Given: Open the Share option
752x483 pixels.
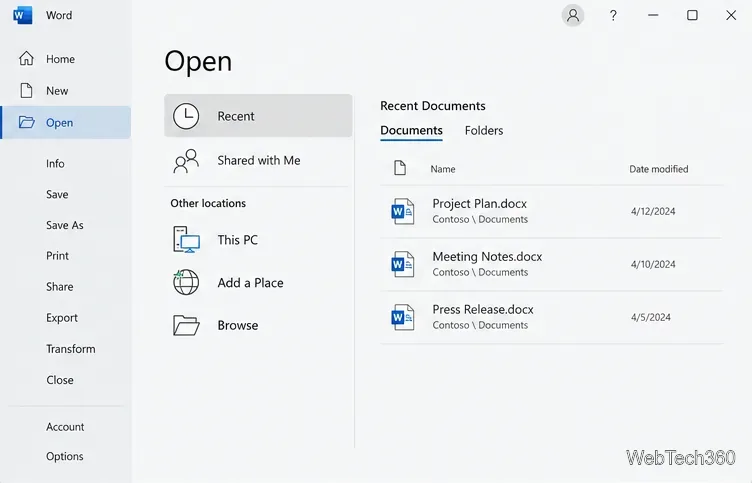Looking at the screenshot, I should click(59, 286).
